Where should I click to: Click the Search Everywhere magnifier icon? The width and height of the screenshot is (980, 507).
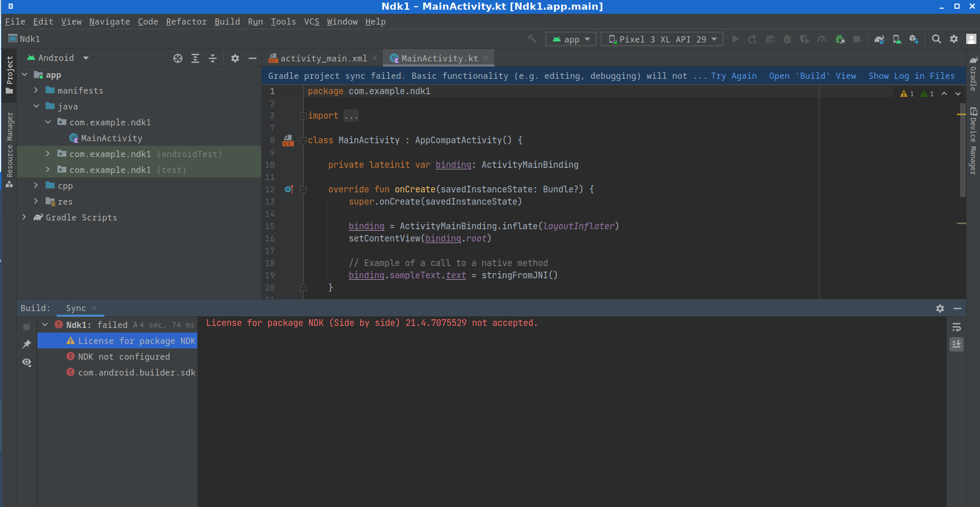tap(936, 39)
